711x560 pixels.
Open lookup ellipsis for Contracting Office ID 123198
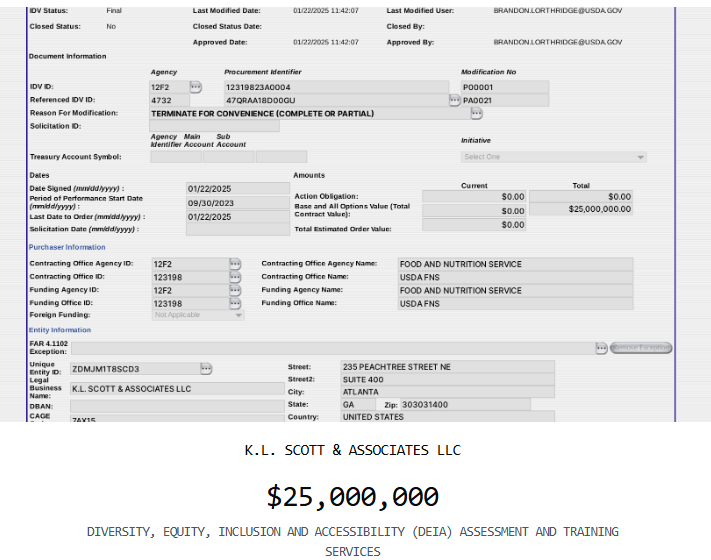pos(235,277)
